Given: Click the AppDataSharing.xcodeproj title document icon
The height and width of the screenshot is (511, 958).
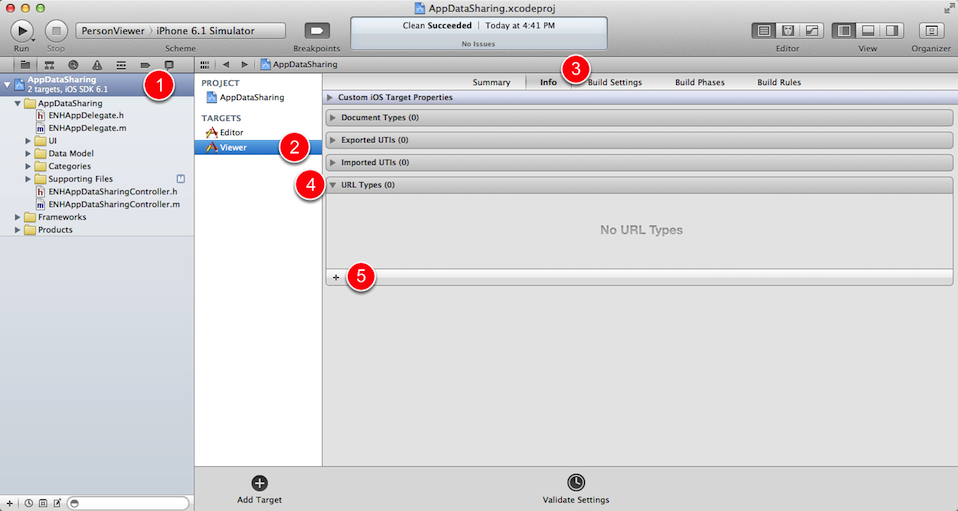Looking at the screenshot, I should coord(420,8).
